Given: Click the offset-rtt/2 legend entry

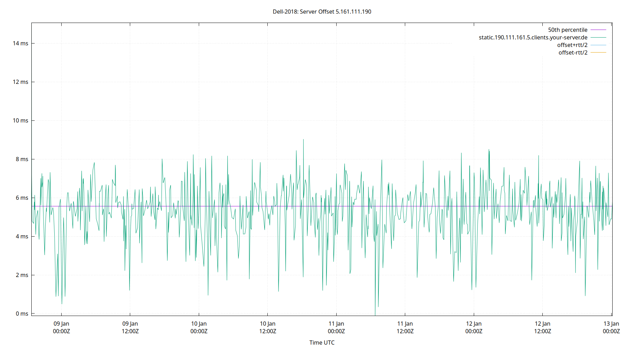Looking at the screenshot, I should click(x=573, y=52).
